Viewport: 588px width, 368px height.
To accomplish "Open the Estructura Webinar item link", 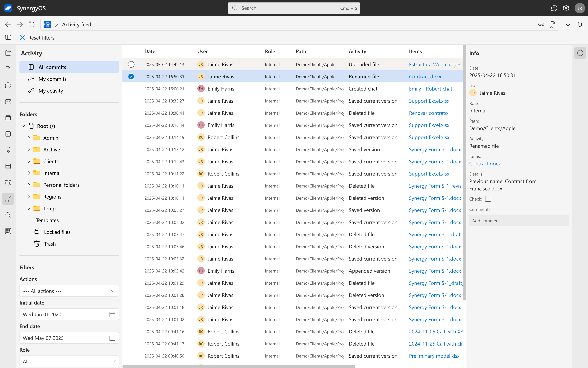I will click(436, 65).
